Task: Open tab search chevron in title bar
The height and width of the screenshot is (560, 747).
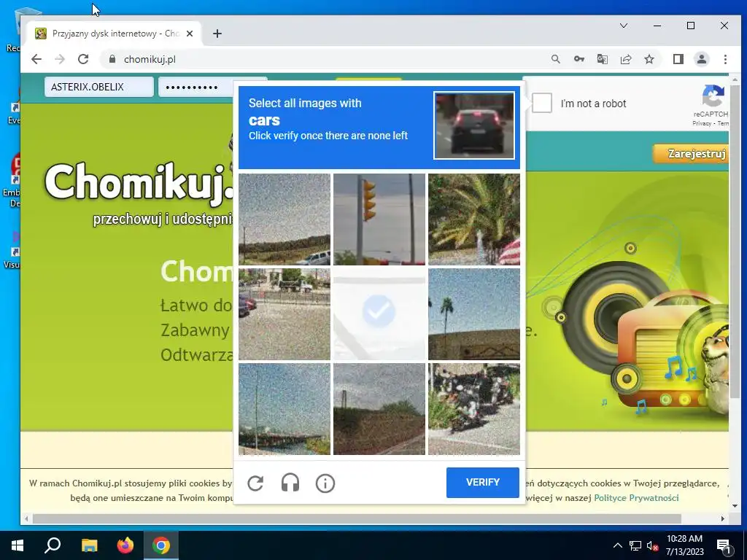Action: point(624,26)
